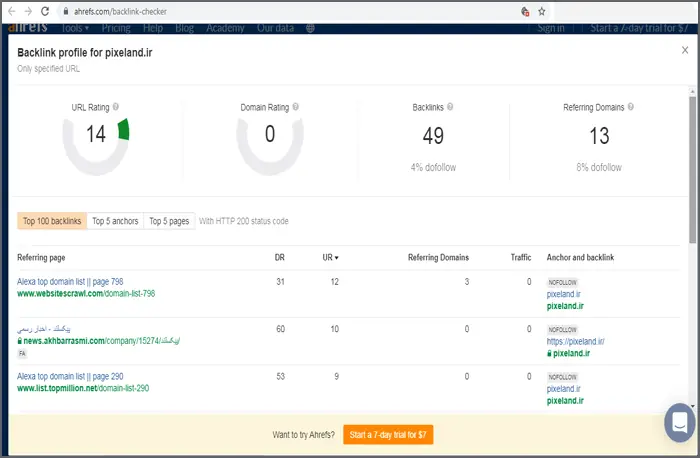Viewport: 700px width, 458px height.
Task: Click the With HTTP 200 status code text
Action: (244, 221)
